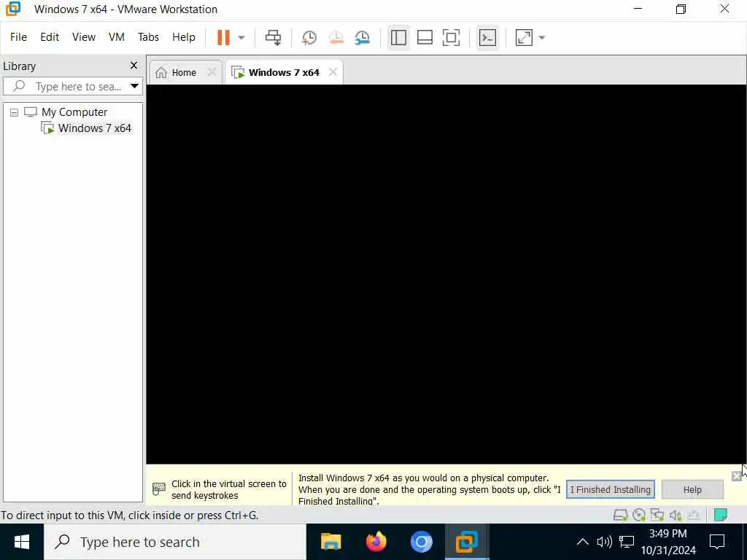Click the volume tray icon

604,542
